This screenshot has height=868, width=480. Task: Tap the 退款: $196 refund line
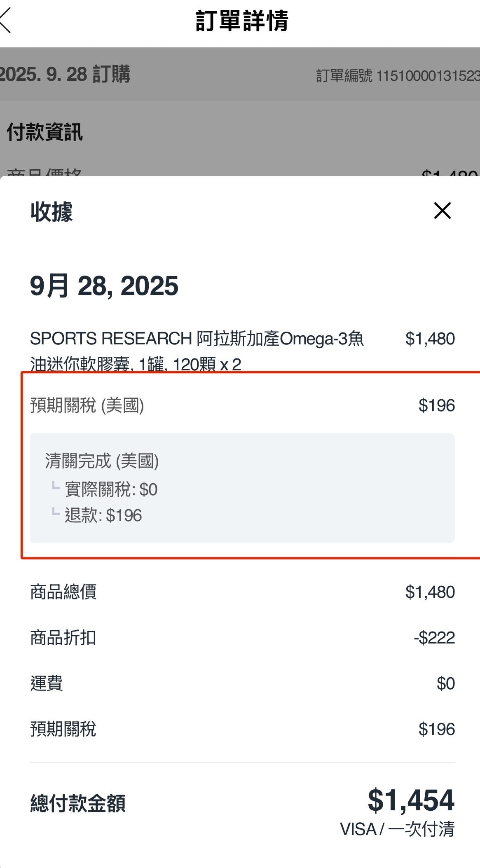(103, 515)
